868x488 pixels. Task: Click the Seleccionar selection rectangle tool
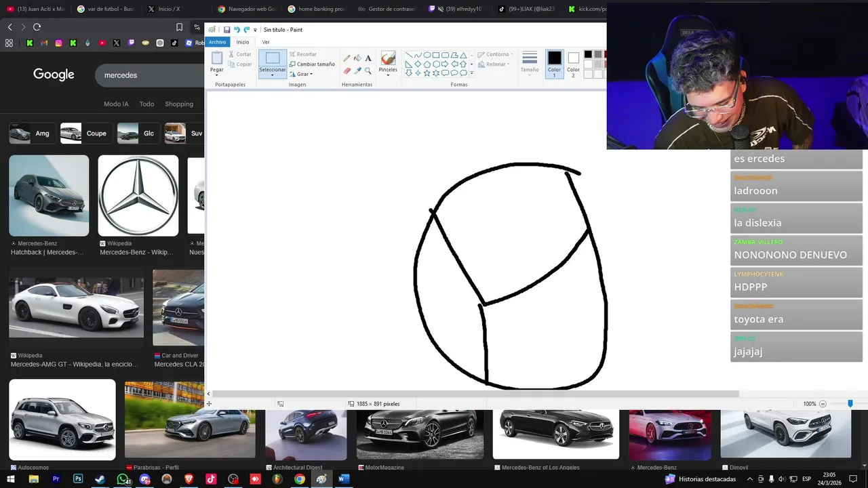coord(272,58)
